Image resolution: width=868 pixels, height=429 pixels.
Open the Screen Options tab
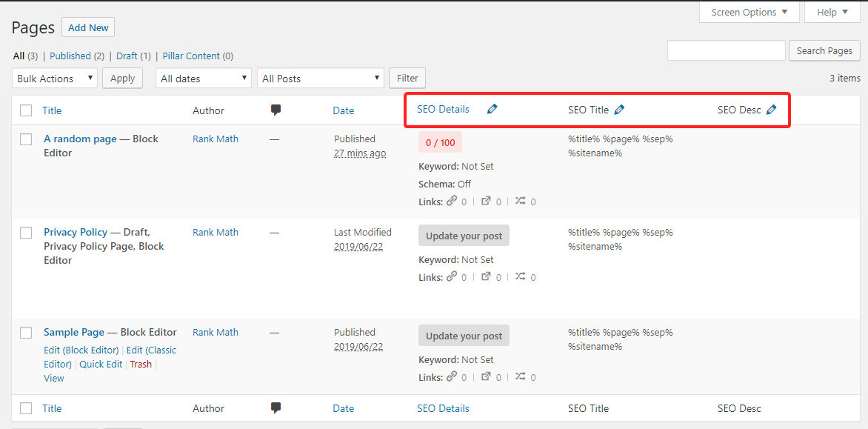[749, 13]
